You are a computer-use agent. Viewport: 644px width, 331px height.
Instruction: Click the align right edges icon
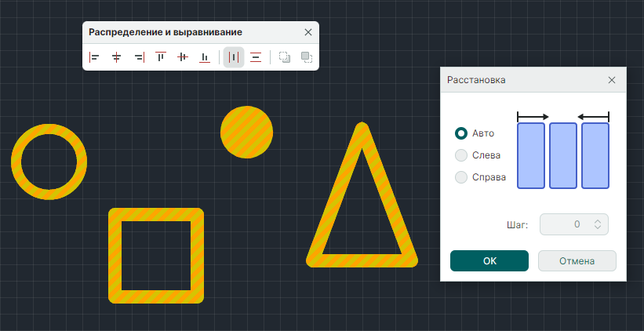tap(139, 57)
